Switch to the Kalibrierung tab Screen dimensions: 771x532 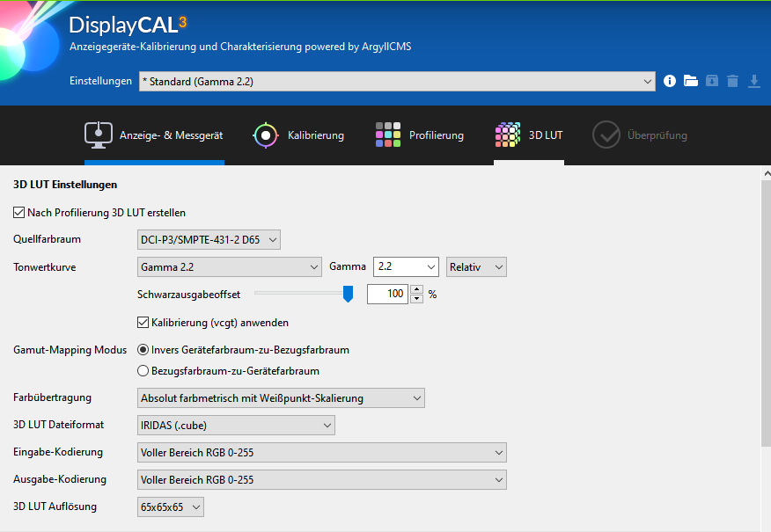316,135
